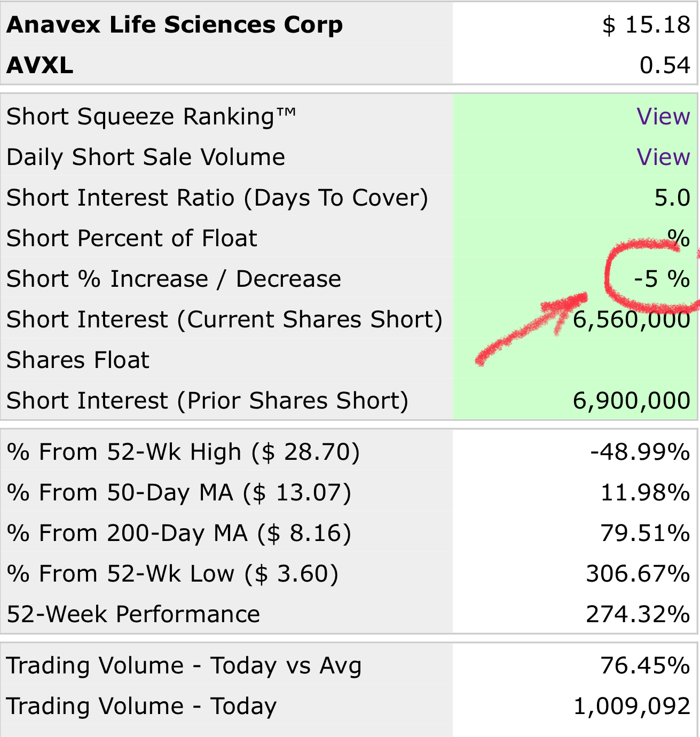This screenshot has width=700, height=737.
Task: Open the Short Squeeze Ranking View link
Action: (663, 116)
